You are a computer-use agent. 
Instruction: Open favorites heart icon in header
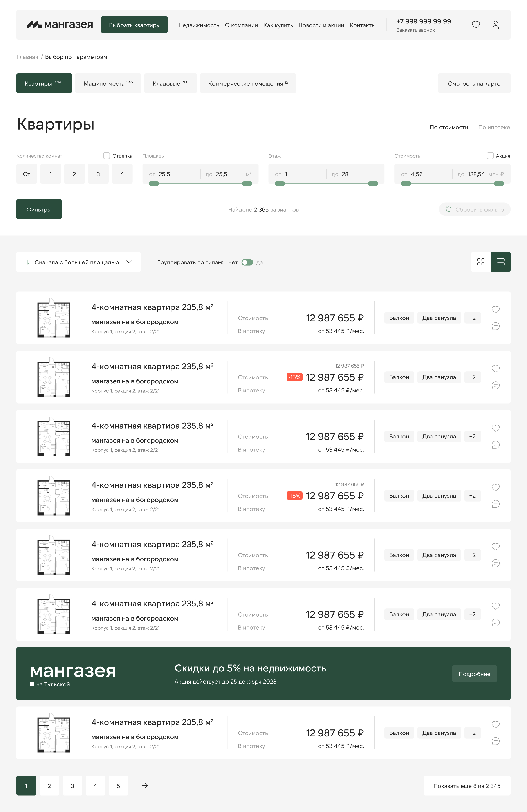[x=475, y=25]
